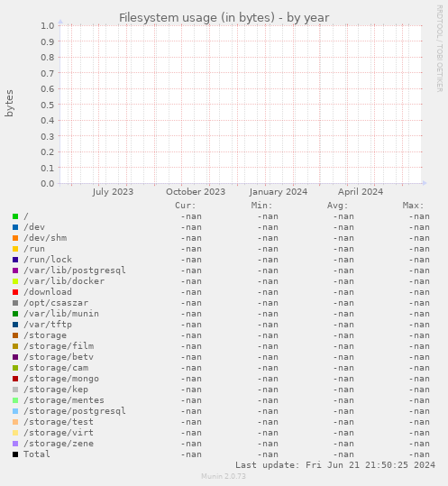Click the July 2023 axis label

pyautogui.click(x=113, y=192)
